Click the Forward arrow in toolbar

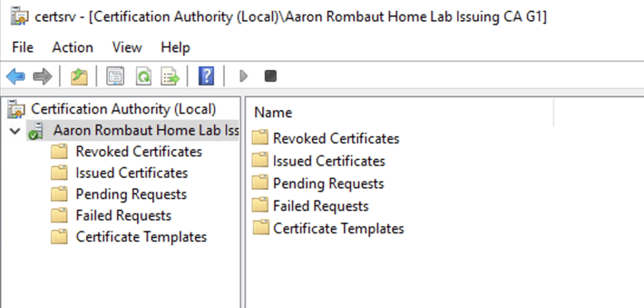point(42,77)
